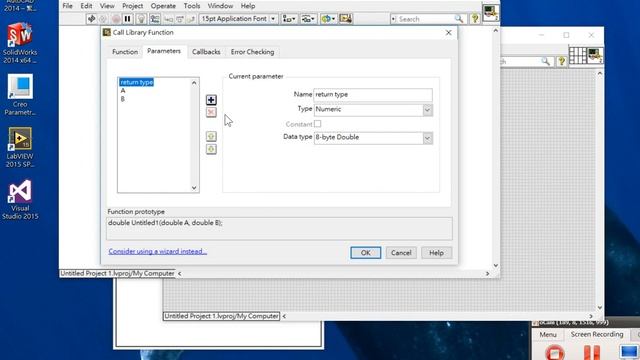
Task: Open the Help menu
Action: (248, 6)
